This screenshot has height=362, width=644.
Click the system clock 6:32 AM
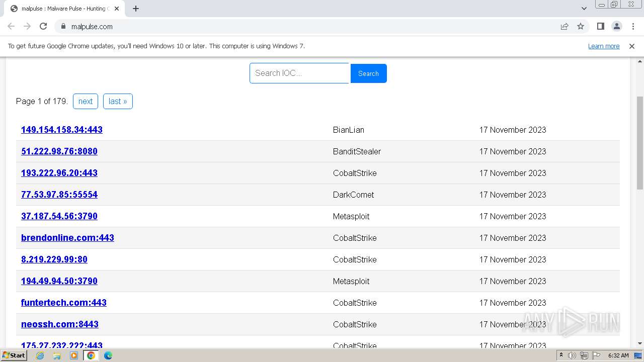[618, 355]
